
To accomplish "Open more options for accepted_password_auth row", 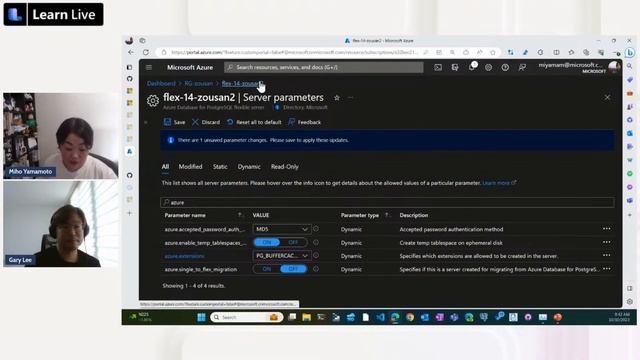I will coord(607,229).
